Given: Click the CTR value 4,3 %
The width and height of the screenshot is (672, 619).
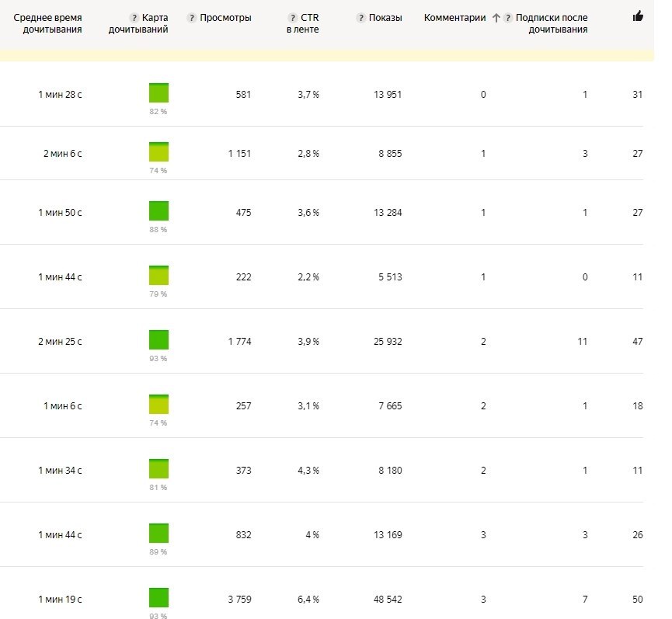Looking at the screenshot, I should (x=308, y=471).
